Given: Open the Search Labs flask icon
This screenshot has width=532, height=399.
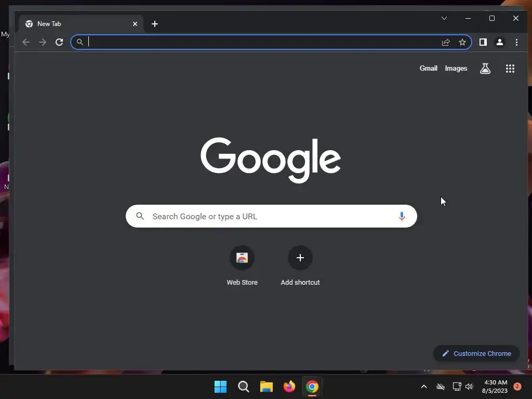Looking at the screenshot, I should coord(485,69).
